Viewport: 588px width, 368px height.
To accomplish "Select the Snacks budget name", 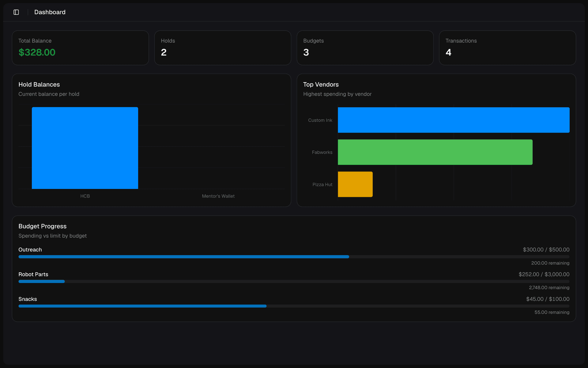I will pos(28,299).
